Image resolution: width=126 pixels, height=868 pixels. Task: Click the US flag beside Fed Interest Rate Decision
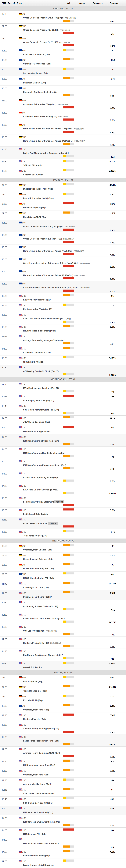(21, 510)
